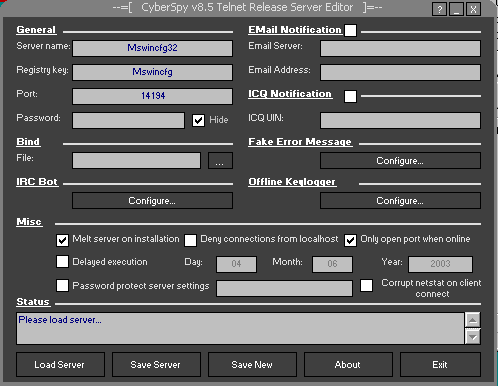Open the About dialog

pos(348,365)
